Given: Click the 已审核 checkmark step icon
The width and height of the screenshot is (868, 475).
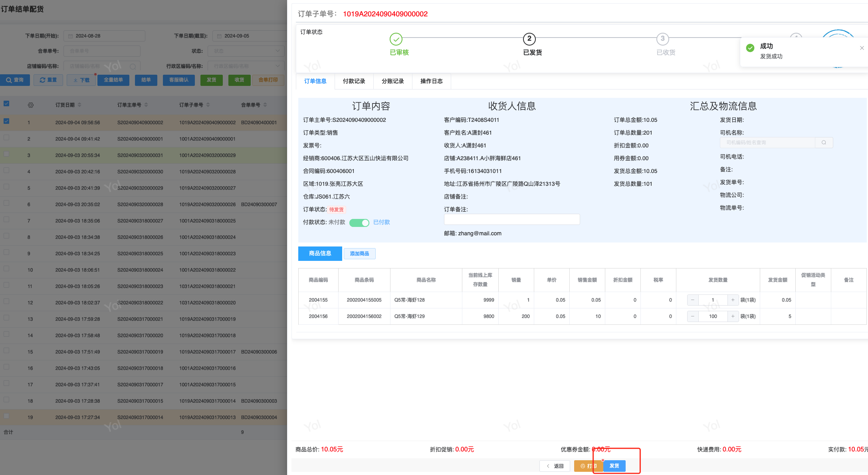Looking at the screenshot, I should point(396,39).
